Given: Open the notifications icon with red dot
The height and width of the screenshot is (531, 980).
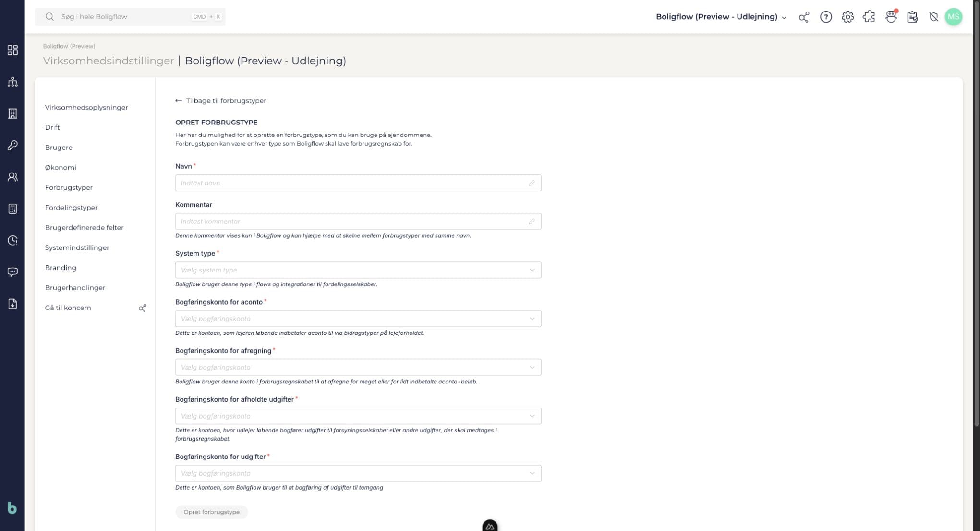Looking at the screenshot, I should 891,17.
